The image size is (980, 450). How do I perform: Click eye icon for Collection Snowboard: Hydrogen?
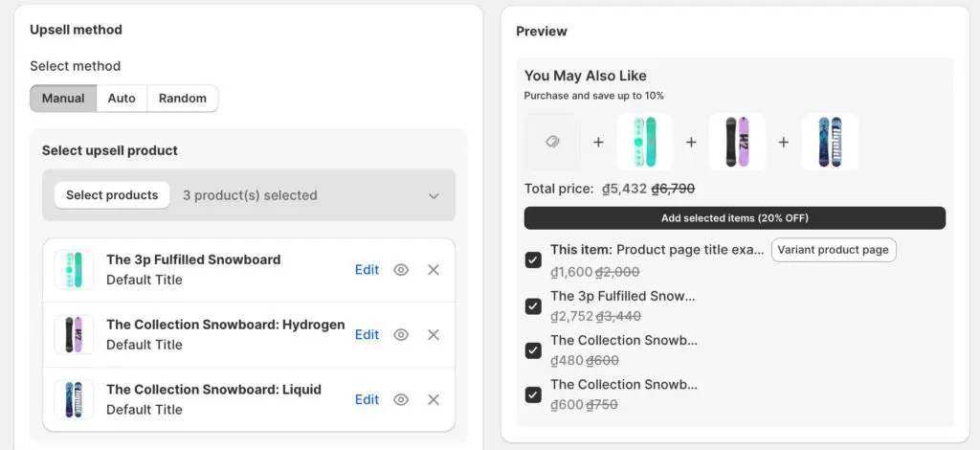click(401, 335)
